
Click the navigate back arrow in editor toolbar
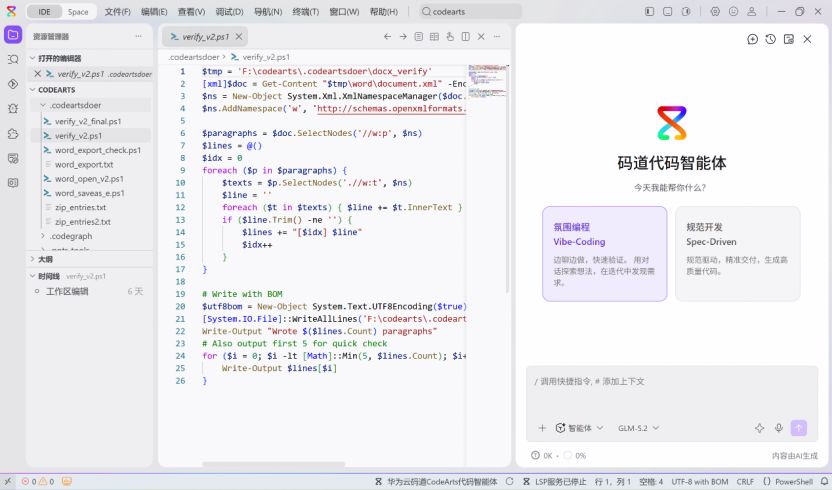click(387, 37)
